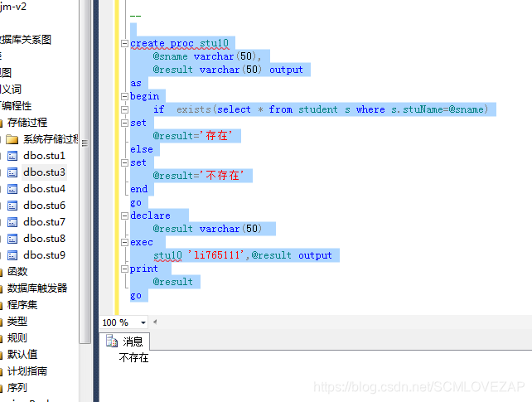Click the 'else' keyword in the editor
This screenshot has height=402, width=532.
click(x=142, y=149)
